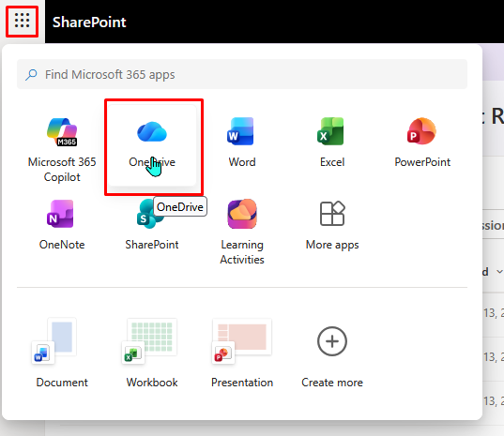Launch the PowerPoint app
Image resolution: width=504 pixels, height=436 pixels.
click(x=422, y=143)
